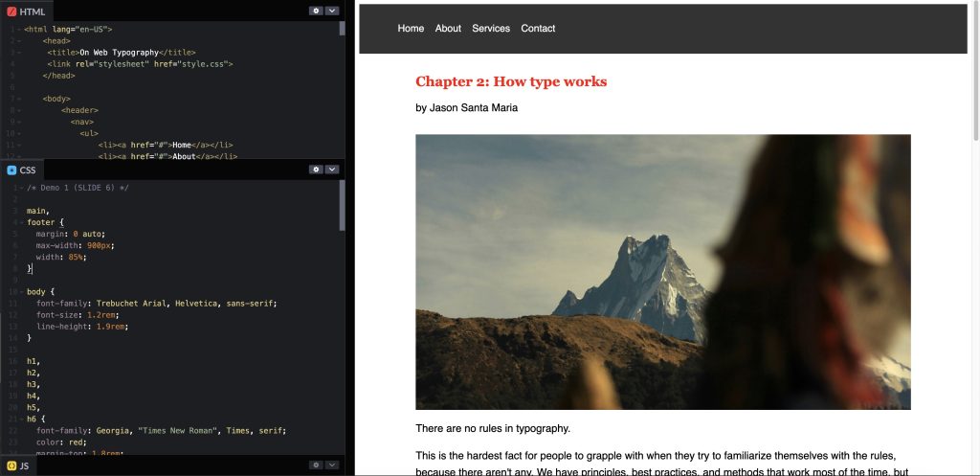Fold the footer rule at CSS line 4
Viewport: 980px width, 476px height.
coord(20,222)
